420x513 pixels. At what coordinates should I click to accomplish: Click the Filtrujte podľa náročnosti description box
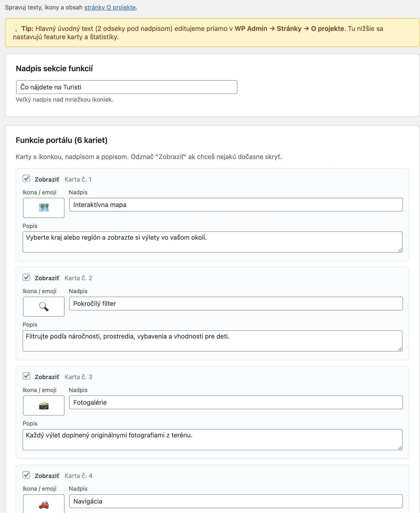point(212,341)
